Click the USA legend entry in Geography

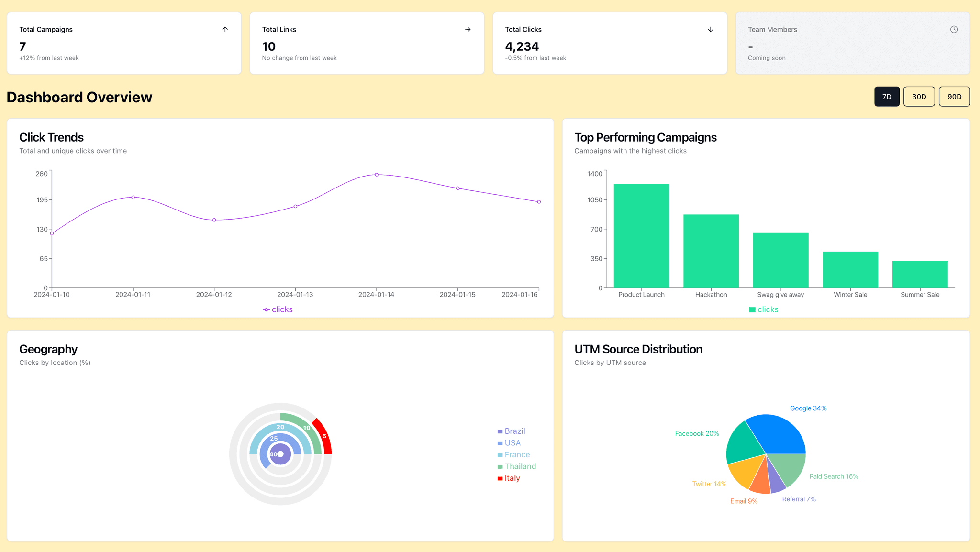tap(512, 443)
